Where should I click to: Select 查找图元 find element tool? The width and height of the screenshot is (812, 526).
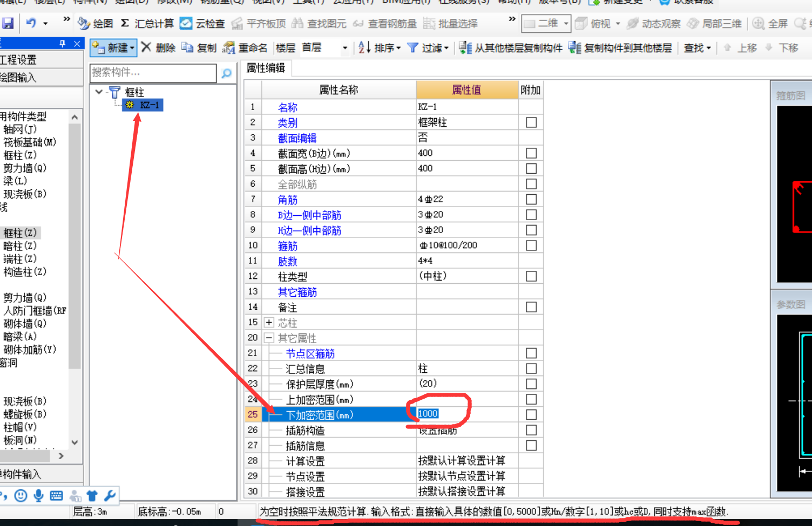[319, 23]
